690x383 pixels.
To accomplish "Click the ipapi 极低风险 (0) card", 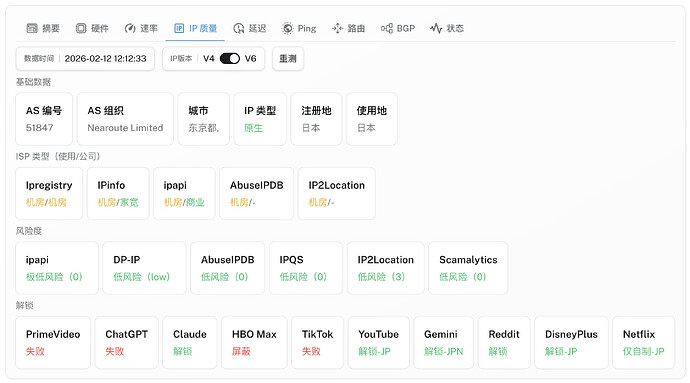I will coord(57,268).
